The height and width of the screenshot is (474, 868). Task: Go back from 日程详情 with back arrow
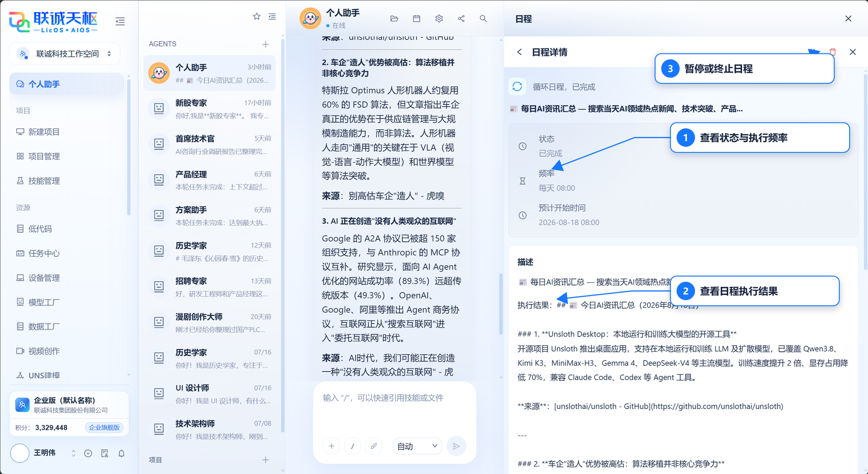(x=519, y=52)
